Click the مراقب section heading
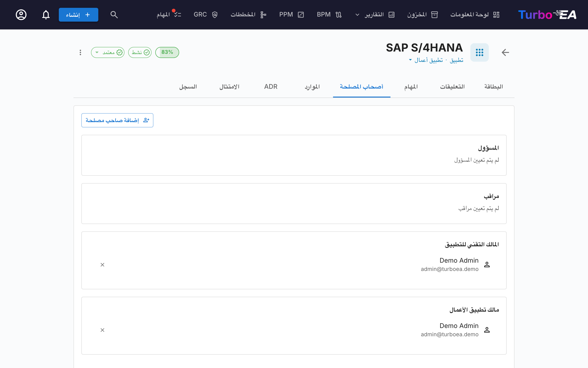Viewport: 588px width, 368px height. 491,196
